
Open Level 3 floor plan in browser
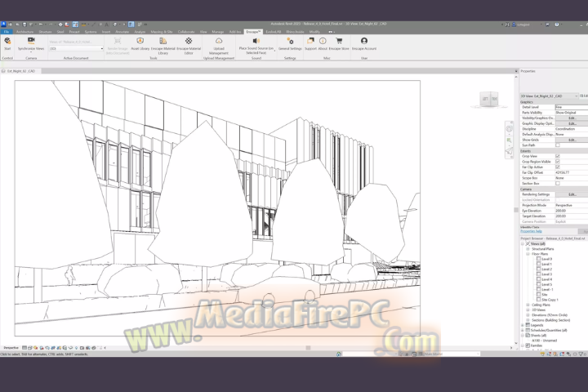pyautogui.click(x=546, y=274)
